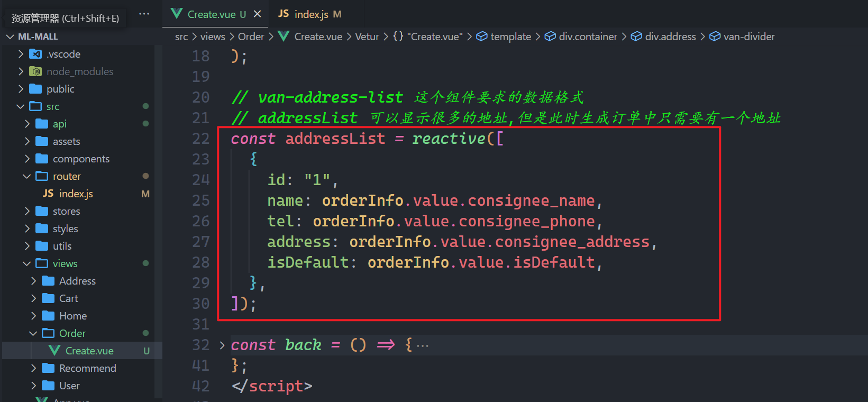Click the Vue icon beside Create.vue in tree
This screenshot has height=402, width=868.
[54, 351]
